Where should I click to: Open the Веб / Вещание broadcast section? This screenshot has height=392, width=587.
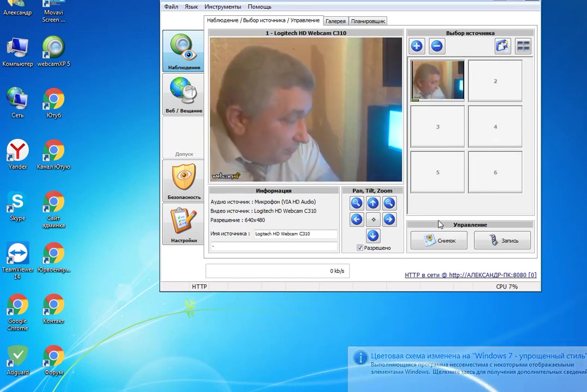184,94
